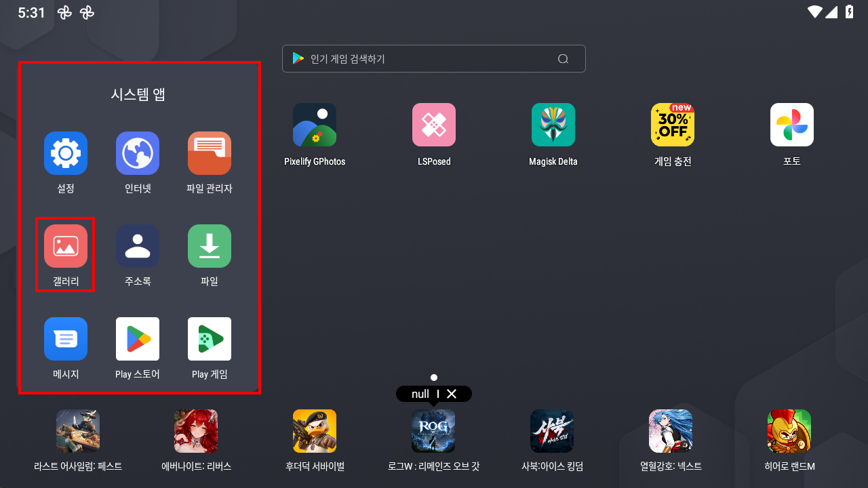Launch 로그W : 리메인즈 오브 갓 game
The image size is (868, 488).
click(433, 431)
